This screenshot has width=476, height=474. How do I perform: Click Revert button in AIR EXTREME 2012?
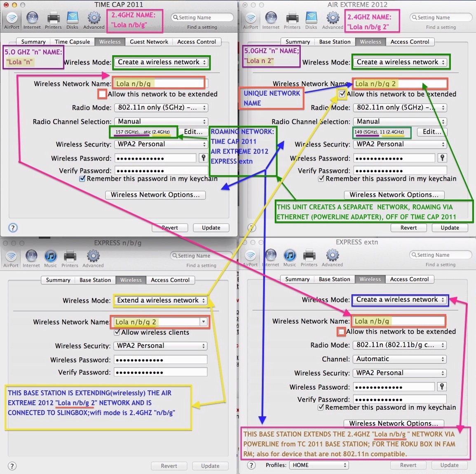[408, 227]
